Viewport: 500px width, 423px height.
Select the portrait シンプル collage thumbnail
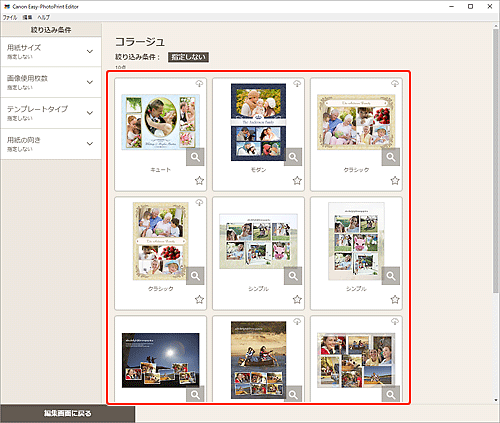[x=356, y=241]
